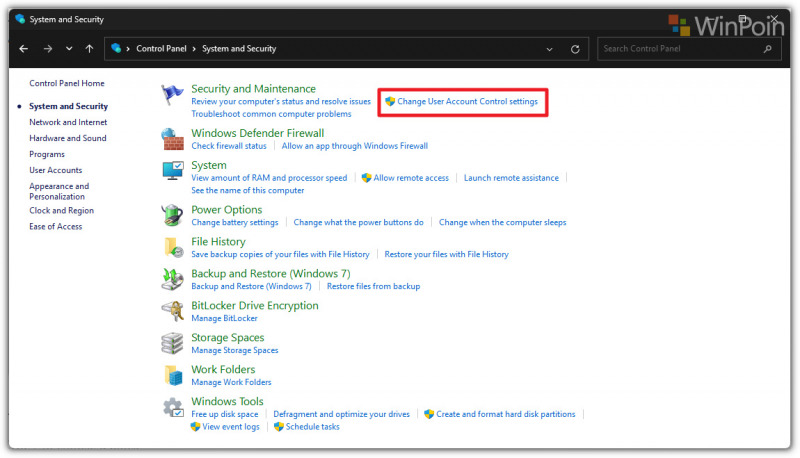Click Change when the computer sleeps
Viewport: 800px width, 458px height.
coord(503,222)
